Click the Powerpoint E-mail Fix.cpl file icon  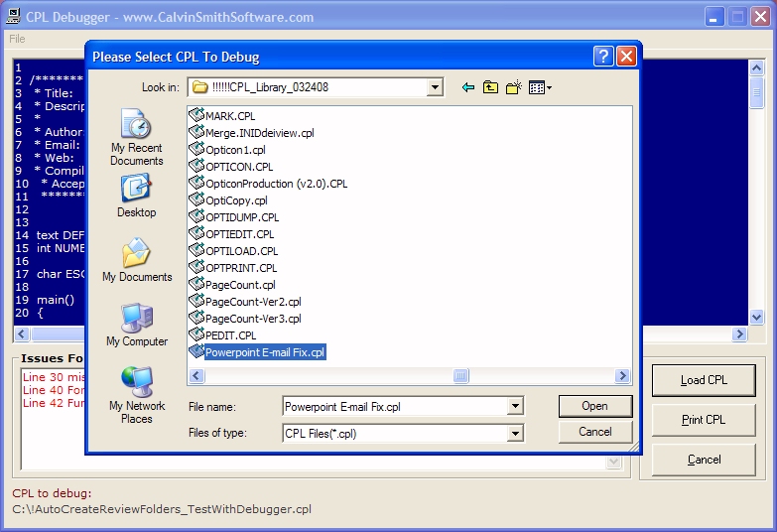click(x=196, y=351)
